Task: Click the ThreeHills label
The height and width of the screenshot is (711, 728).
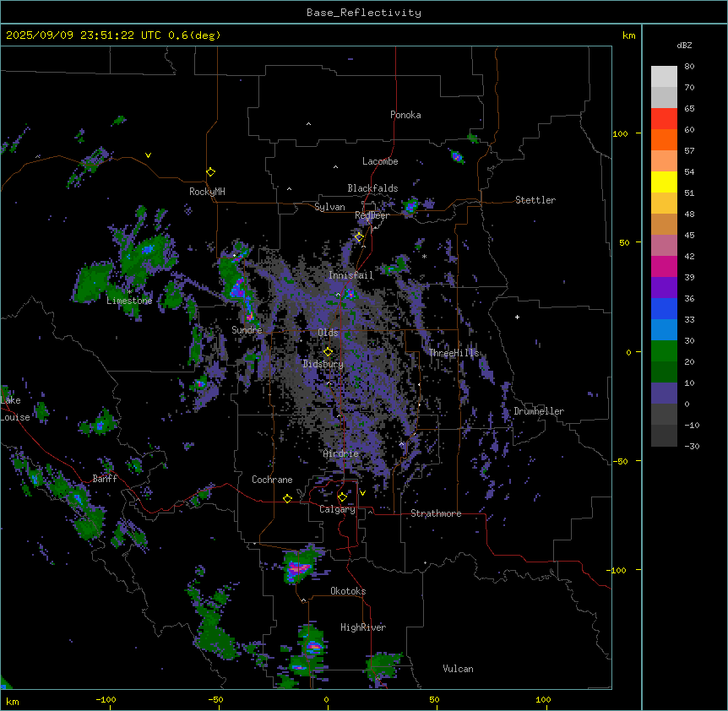Action: click(454, 353)
